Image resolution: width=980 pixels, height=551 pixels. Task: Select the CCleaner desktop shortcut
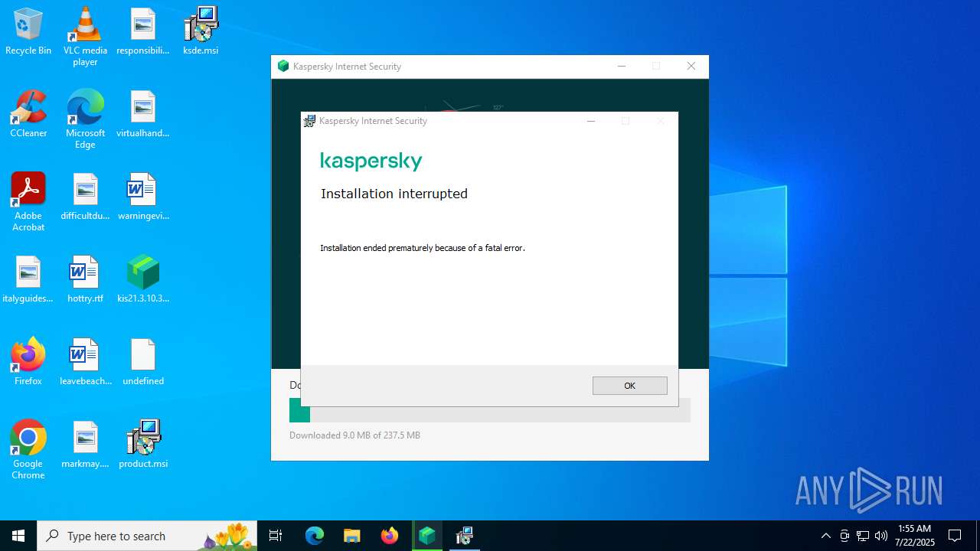[x=28, y=115]
